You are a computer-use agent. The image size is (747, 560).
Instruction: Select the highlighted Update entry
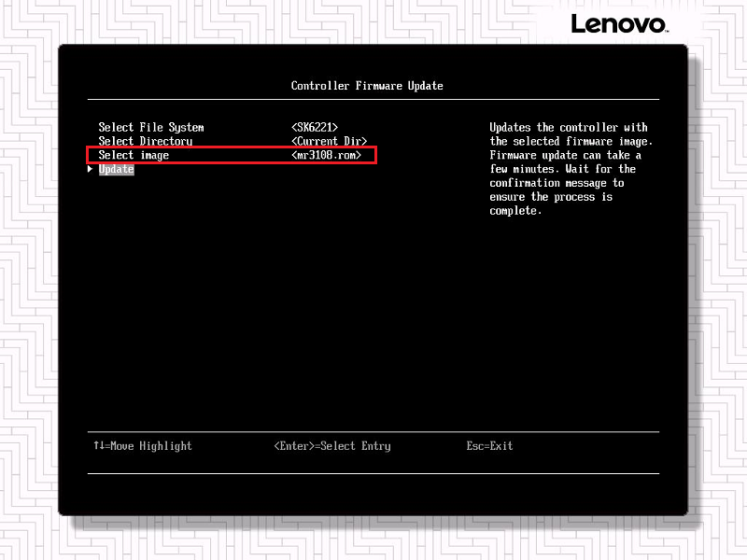click(x=117, y=169)
